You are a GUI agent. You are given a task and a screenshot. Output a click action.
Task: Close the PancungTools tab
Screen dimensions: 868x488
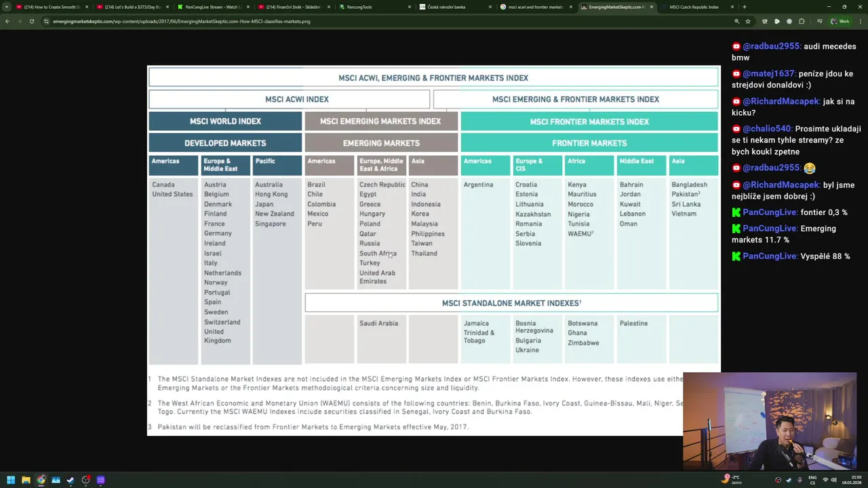tap(410, 7)
